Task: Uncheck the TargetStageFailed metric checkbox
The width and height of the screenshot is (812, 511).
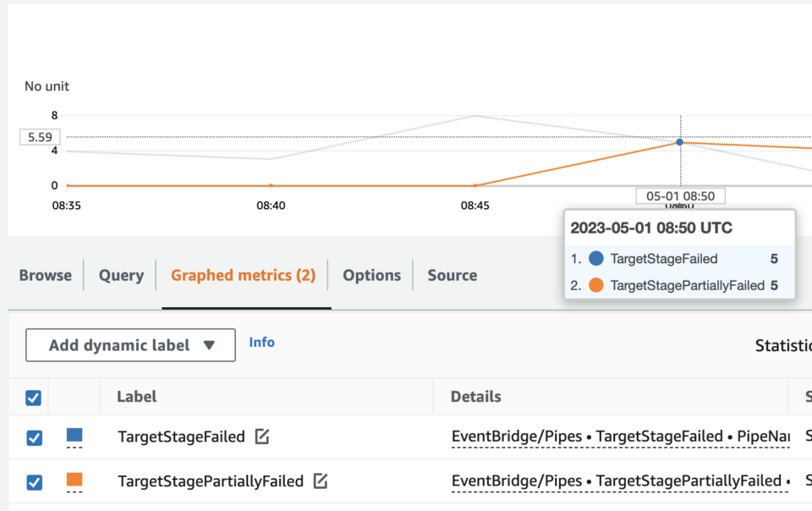Action: [34, 437]
